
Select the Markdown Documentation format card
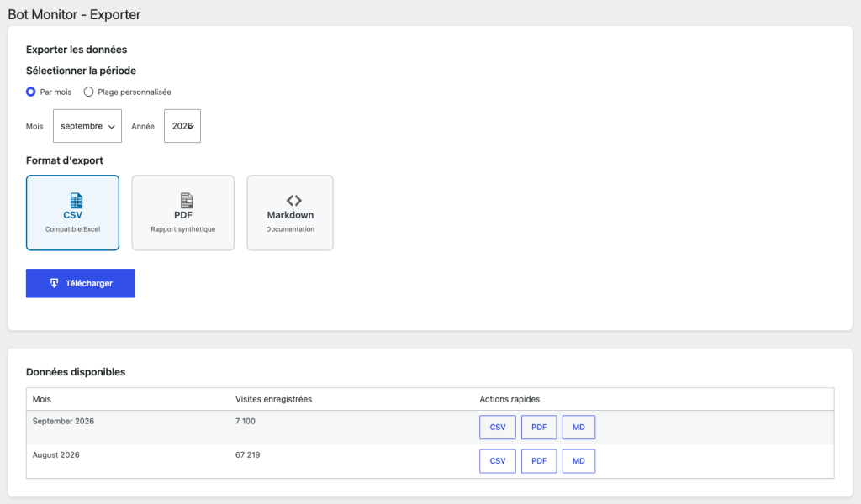(290, 213)
